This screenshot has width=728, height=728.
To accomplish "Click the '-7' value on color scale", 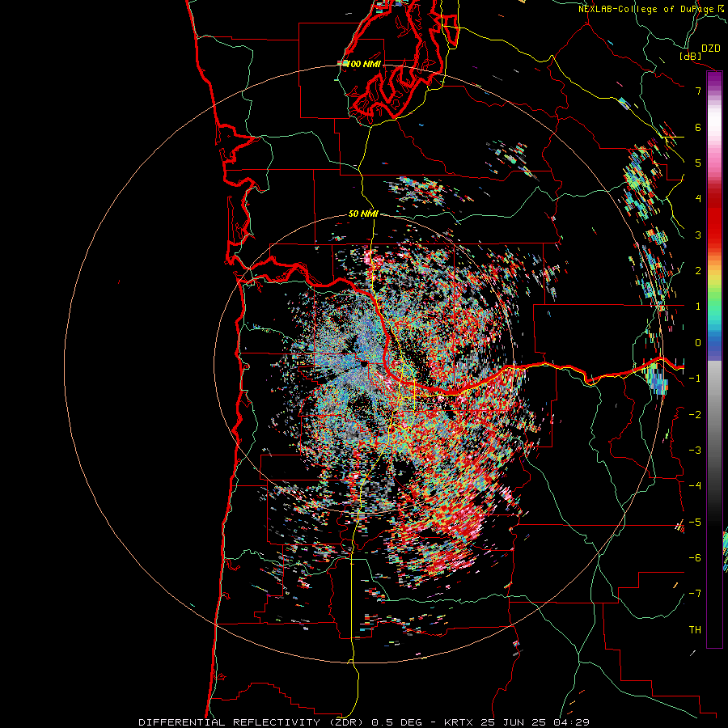I will (x=695, y=594).
